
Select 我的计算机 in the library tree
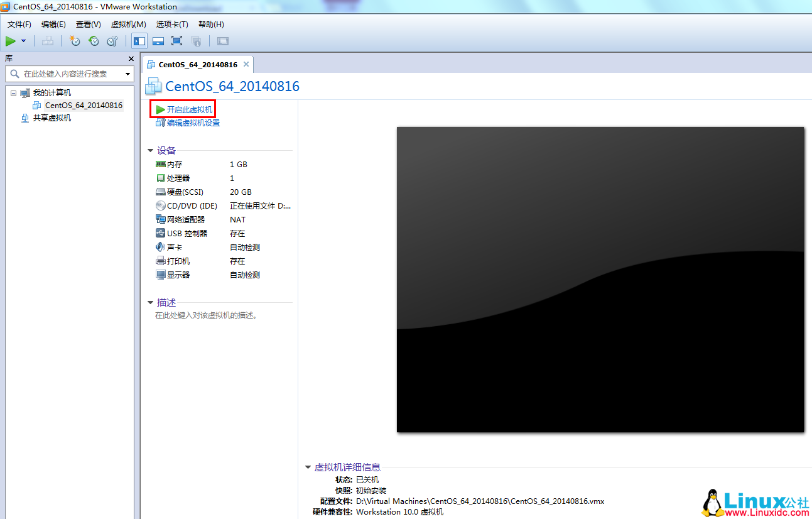coord(52,93)
